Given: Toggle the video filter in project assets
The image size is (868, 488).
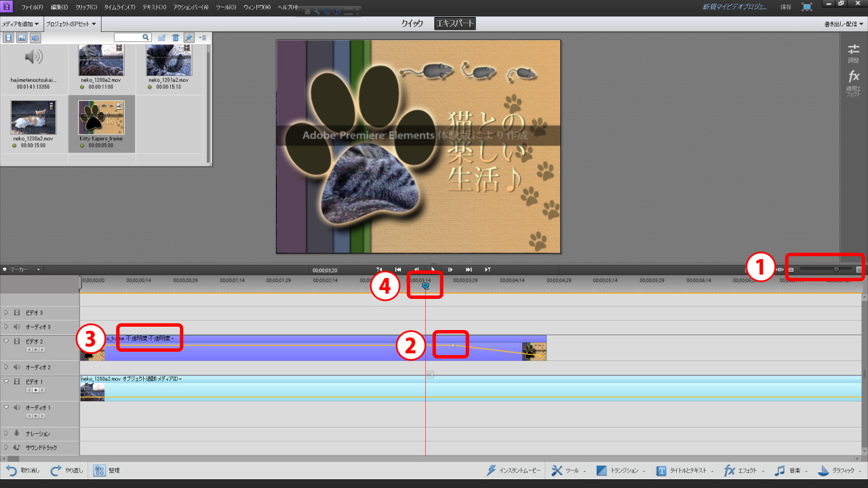Looking at the screenshot, I should [9, 38].
